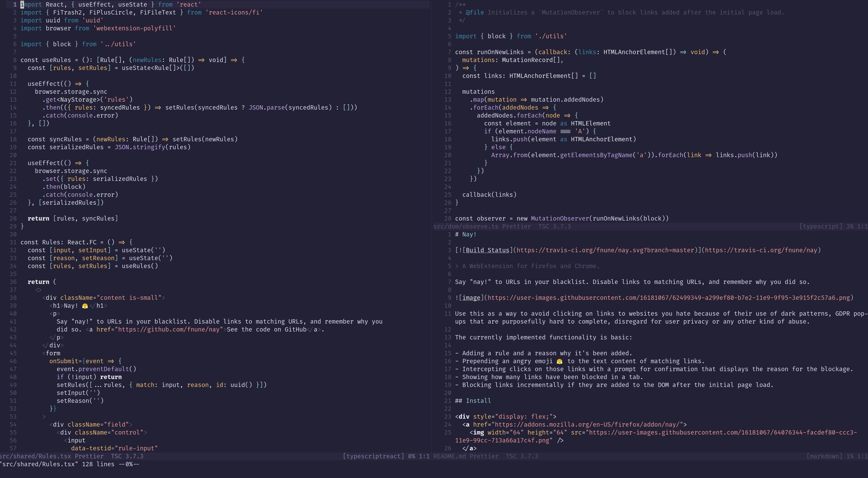Click data-testid="rule-input" attribute
The height and width of the screenshot is (478, 868).
tap(114, 448)
